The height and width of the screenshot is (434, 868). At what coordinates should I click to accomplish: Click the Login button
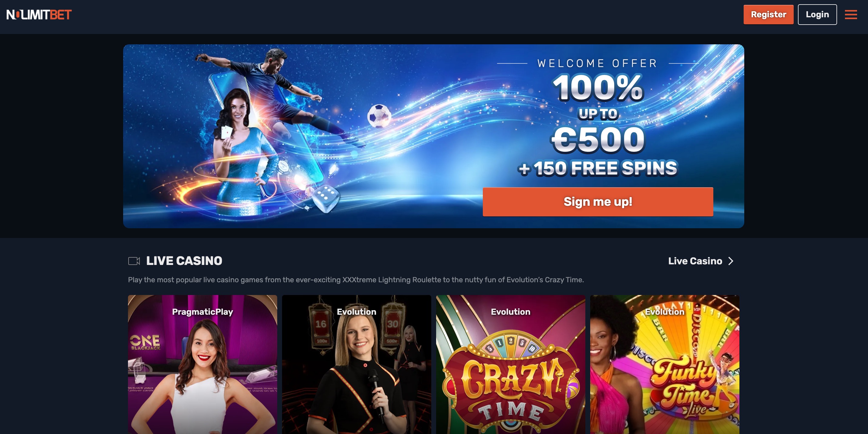click(817, 15)
